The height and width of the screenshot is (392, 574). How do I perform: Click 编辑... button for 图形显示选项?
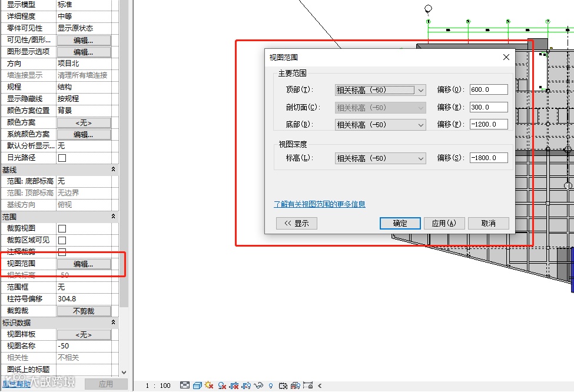pos(84,52)
